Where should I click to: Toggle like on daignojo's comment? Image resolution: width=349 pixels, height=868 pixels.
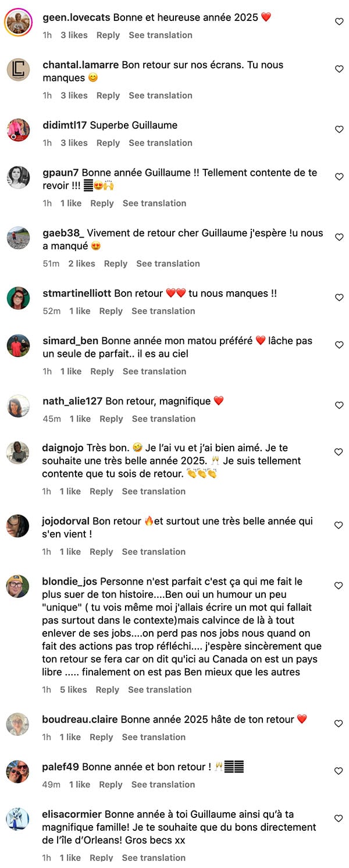point(339,452)
